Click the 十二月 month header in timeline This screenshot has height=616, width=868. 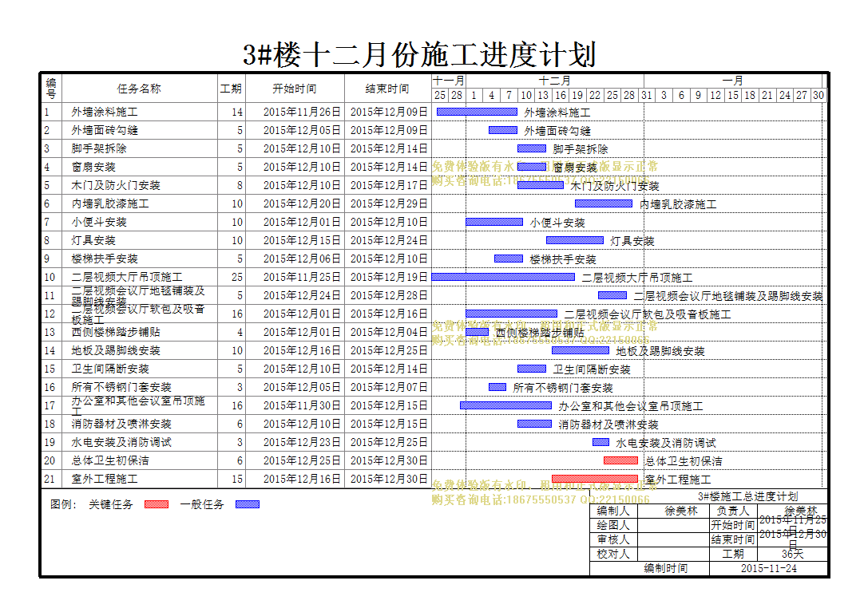pos(555,81)
